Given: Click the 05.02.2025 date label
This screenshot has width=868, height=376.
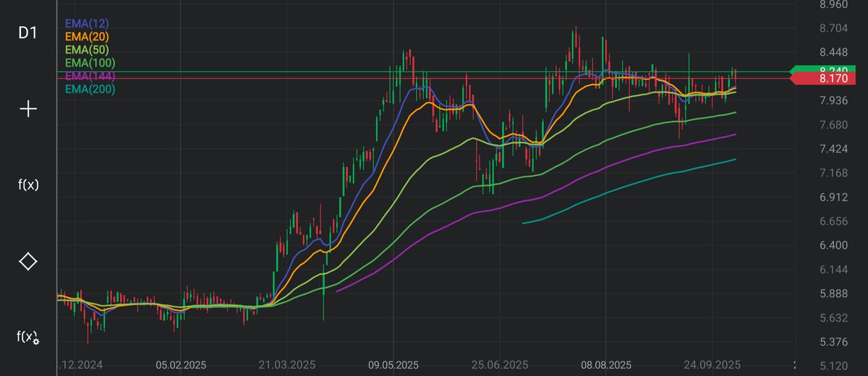Looking at the screenshot, I should [181, 364].
